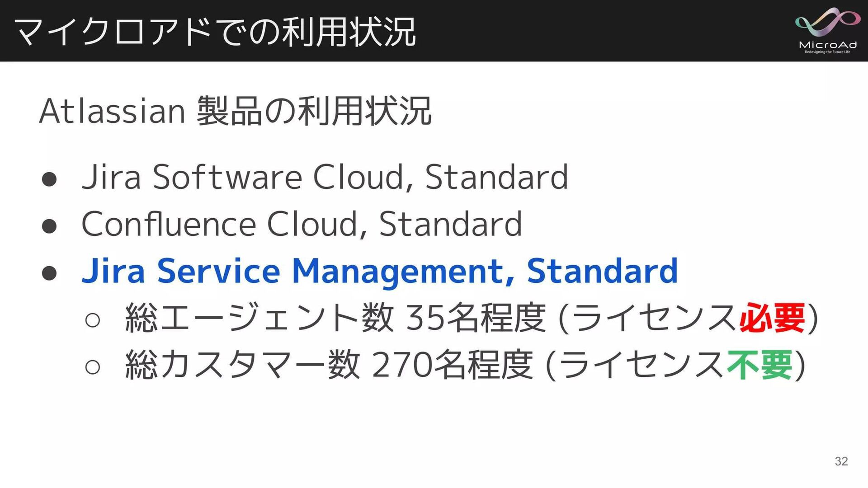Click the ライセンス text in the customer line

tap(642, 365)
